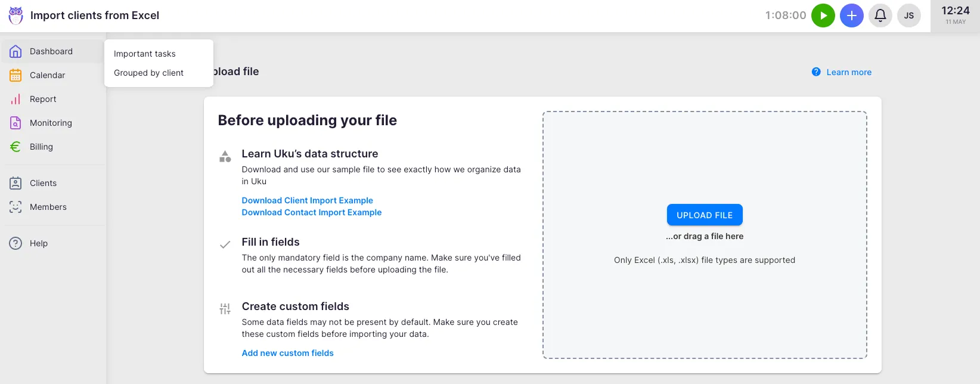Click the Uku owl logo icon
The width and height of the screenshot is (980, 384).
[x=16, y=16]
